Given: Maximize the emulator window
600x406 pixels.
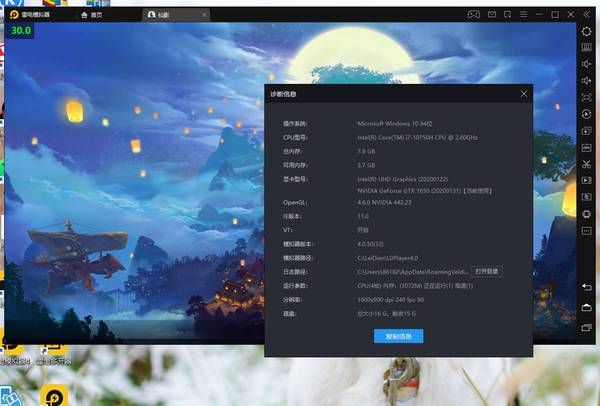Looking at the screenshot, I should pos(555,15).
